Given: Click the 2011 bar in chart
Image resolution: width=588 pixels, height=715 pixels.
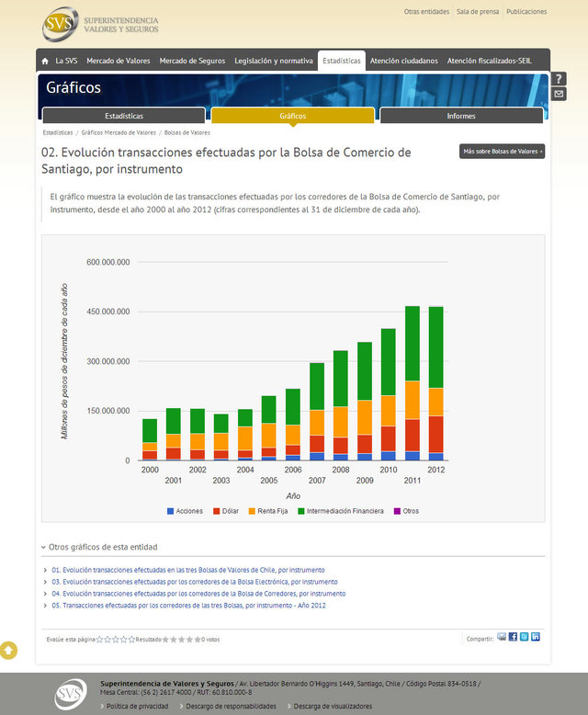Looking at the screenshot, I should [x=413, y=383].
